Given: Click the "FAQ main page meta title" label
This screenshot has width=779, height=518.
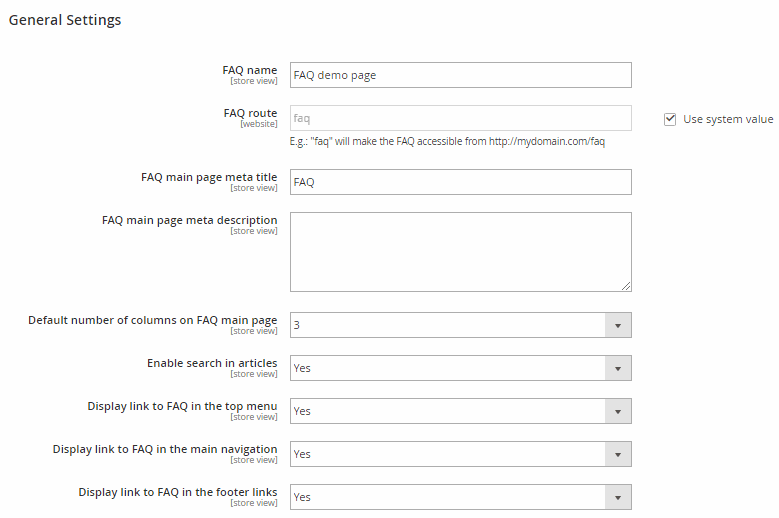Looking at the screenshot, I should [209, 177].
